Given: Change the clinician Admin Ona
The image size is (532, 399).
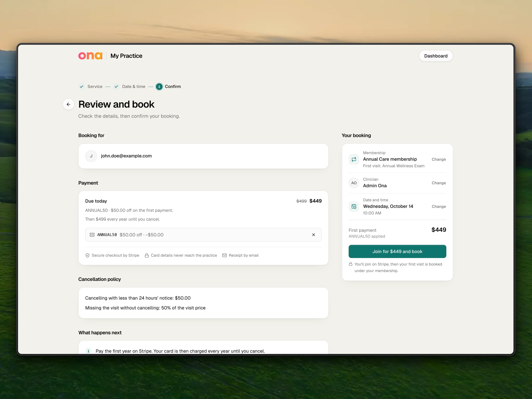Looking at the screenshot, I should (x=439, y=183).
